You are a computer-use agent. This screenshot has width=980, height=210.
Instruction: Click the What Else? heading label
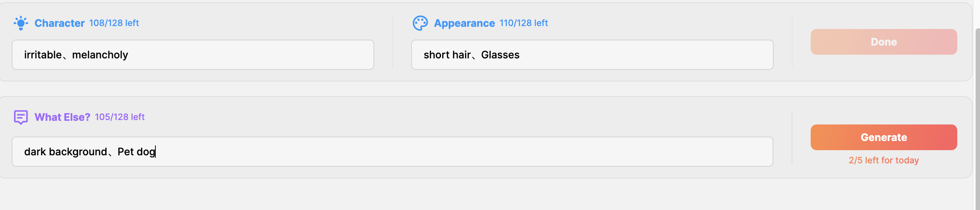[x=62, y=117]
